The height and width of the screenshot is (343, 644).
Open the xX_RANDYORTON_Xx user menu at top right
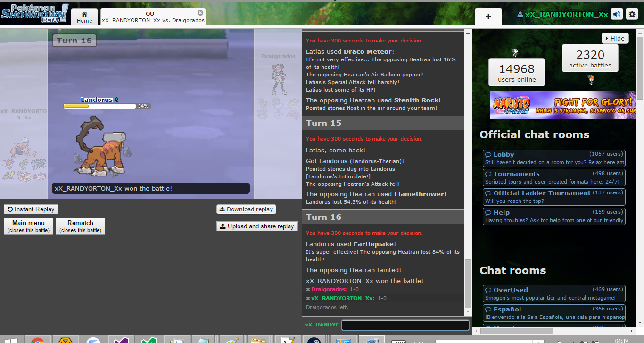pyautogui.click(x=562, y=14)
